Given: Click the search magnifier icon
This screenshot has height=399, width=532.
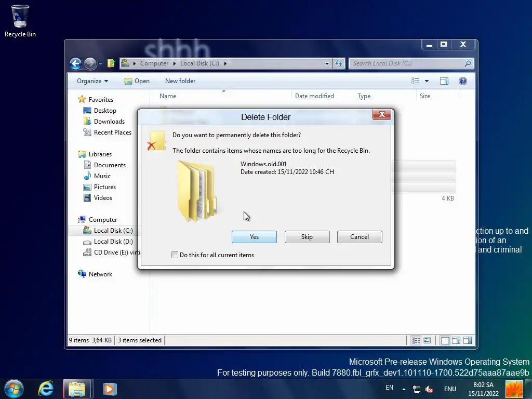Looking at the screenshot, I should (x=468, y=63).
